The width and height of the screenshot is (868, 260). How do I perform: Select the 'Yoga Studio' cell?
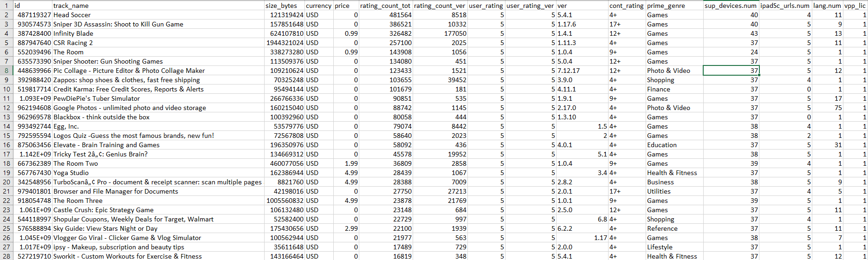[158, 173]
